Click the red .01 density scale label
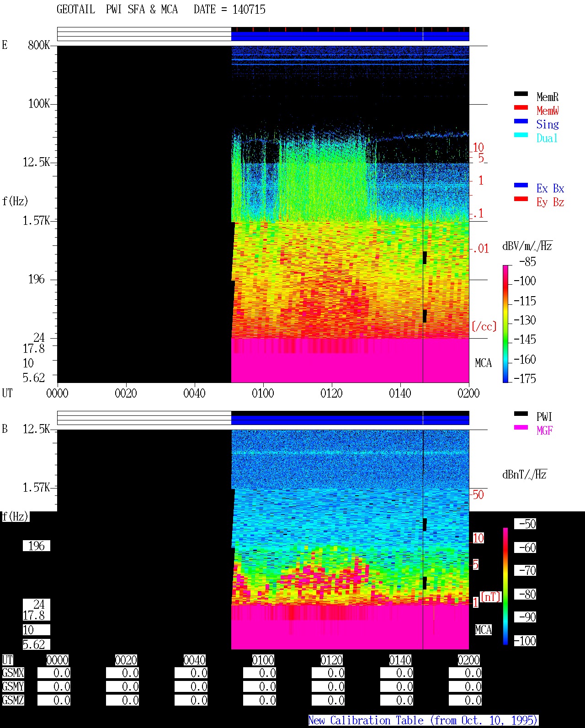This screenshot has width=585, height=728. pyautogui.click(x=480, y=249)
